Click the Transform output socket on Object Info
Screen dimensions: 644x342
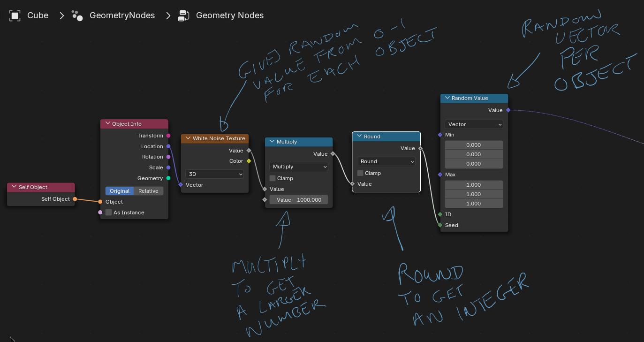tap(168, 136)
